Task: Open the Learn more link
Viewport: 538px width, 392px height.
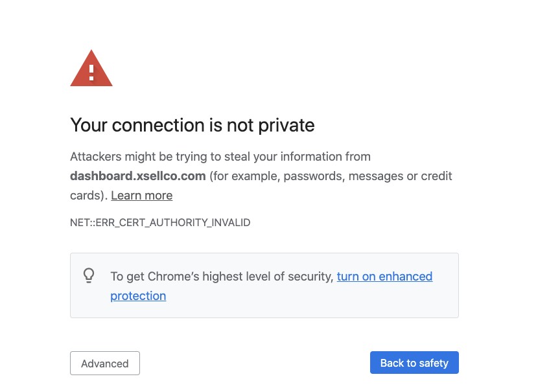Action: click(x=142, y=196)
